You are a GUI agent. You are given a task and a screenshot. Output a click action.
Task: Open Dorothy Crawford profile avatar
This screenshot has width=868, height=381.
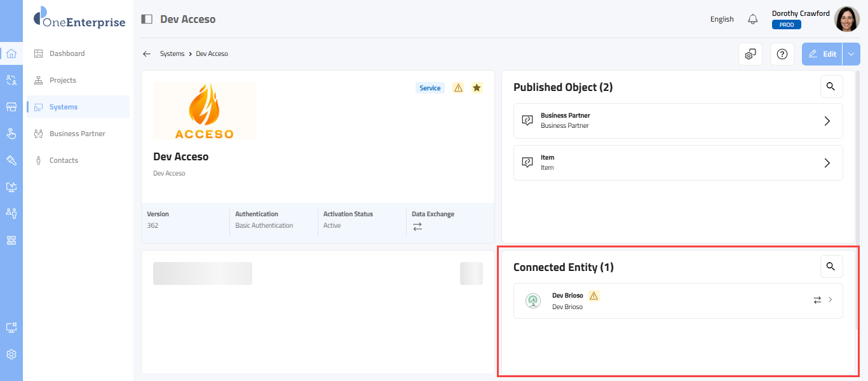[846, 19]
